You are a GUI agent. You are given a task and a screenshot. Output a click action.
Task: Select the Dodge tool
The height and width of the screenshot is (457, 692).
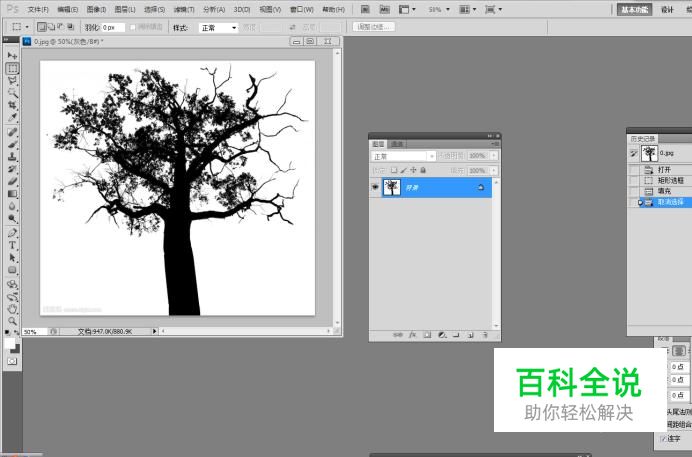pos(12,218)
